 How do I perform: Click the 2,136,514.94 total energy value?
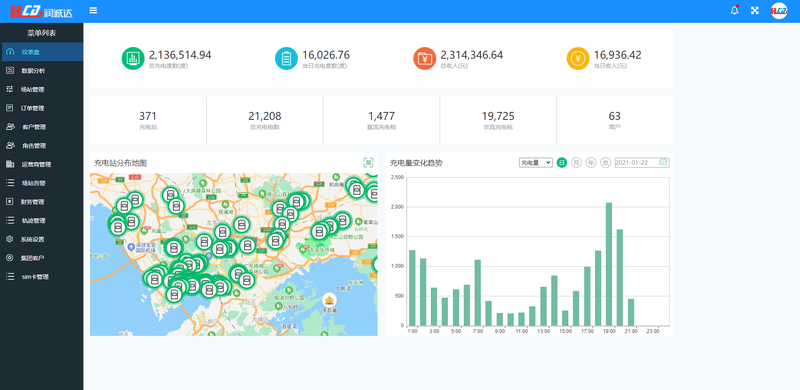(180, 55)
